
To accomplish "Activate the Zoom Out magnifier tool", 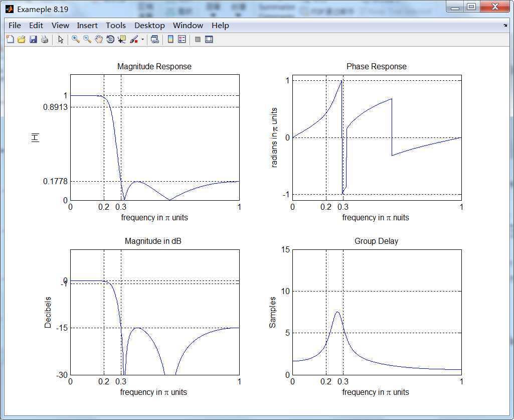I will [x=87, y=39].
